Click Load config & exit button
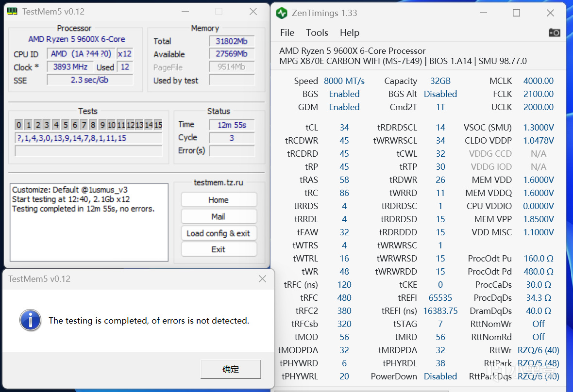The image size is (573, 392). point(219,233)
